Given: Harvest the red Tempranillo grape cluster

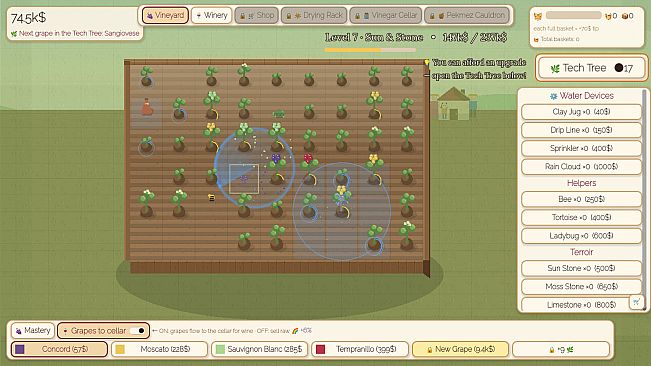Looking at the screenshot, I should click(308, 158).
